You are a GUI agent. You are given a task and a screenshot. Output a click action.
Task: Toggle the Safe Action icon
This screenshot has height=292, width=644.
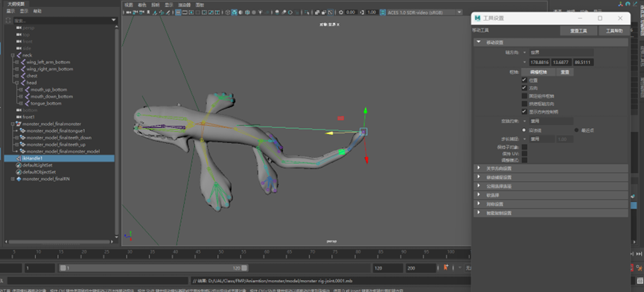[x=211, y=13]
